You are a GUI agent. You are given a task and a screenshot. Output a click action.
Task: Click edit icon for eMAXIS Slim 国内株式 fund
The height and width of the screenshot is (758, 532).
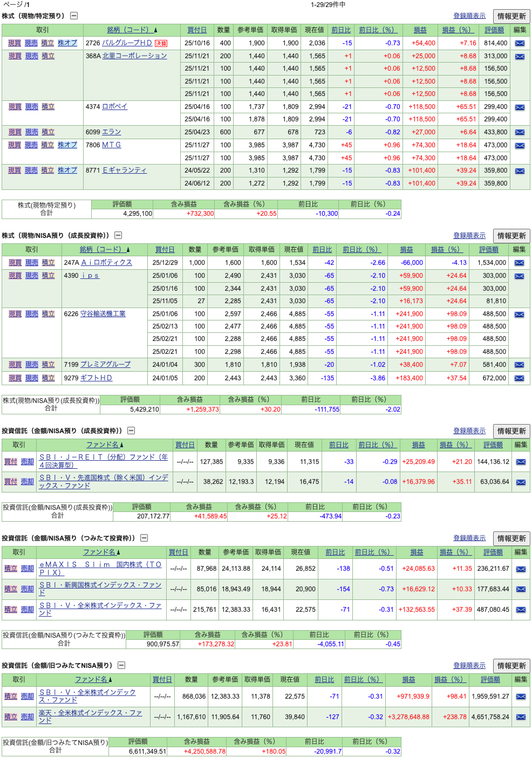(521, 569)
